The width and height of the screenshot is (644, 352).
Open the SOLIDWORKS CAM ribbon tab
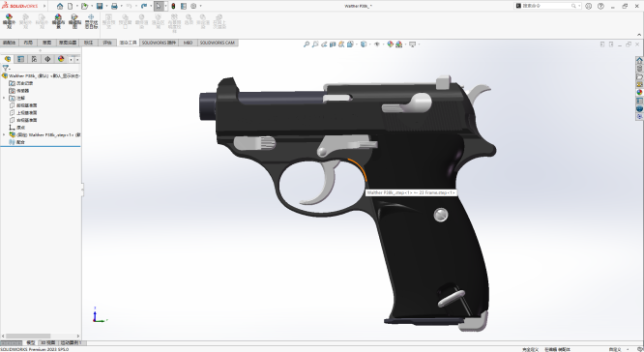click(x=218, y=43)
